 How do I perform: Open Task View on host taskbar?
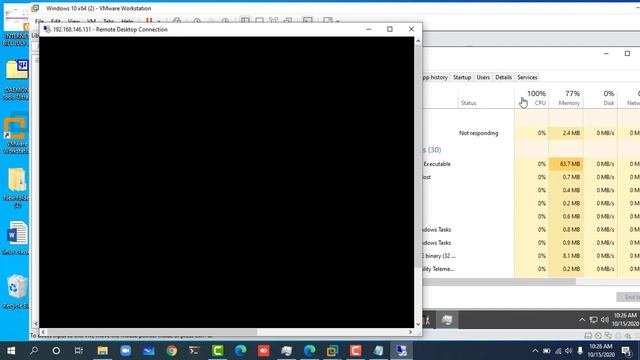pyautogui.click(x=79, y=351)
